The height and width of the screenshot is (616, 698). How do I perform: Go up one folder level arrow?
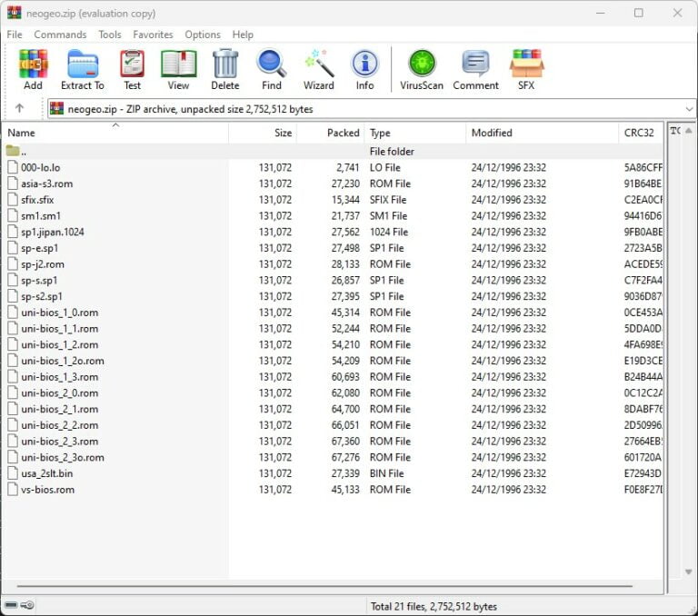click(19, 108)
